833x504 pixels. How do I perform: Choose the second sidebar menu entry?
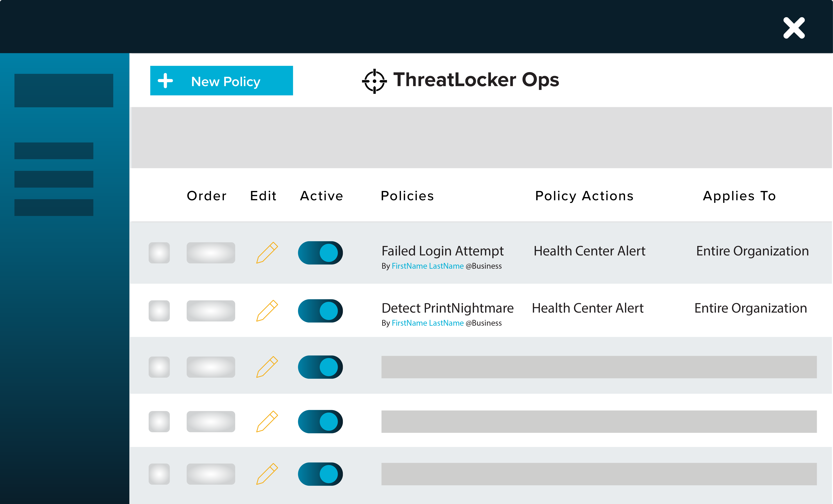pyautogui.click(x=54, y=151)
